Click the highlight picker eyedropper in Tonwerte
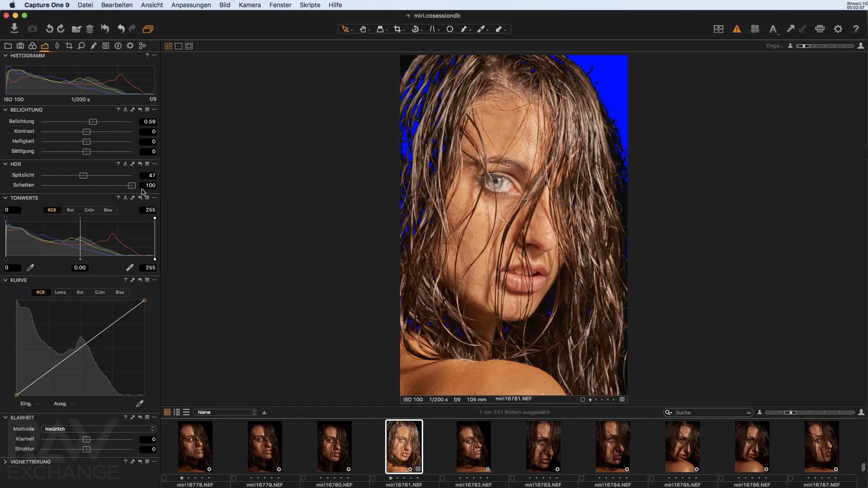 [x=130, y=267]
